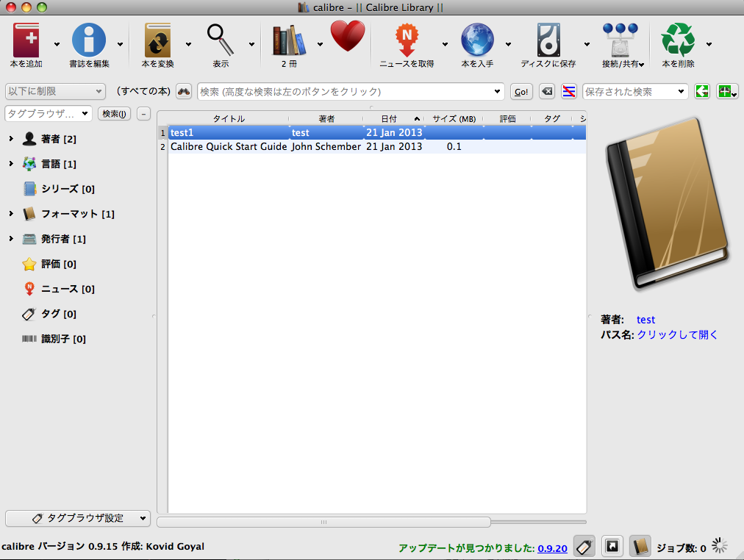Click the ジョブ数: 0 jobs label
The height and width of the screenshot is (560, 744).
[x=682, y=548]
